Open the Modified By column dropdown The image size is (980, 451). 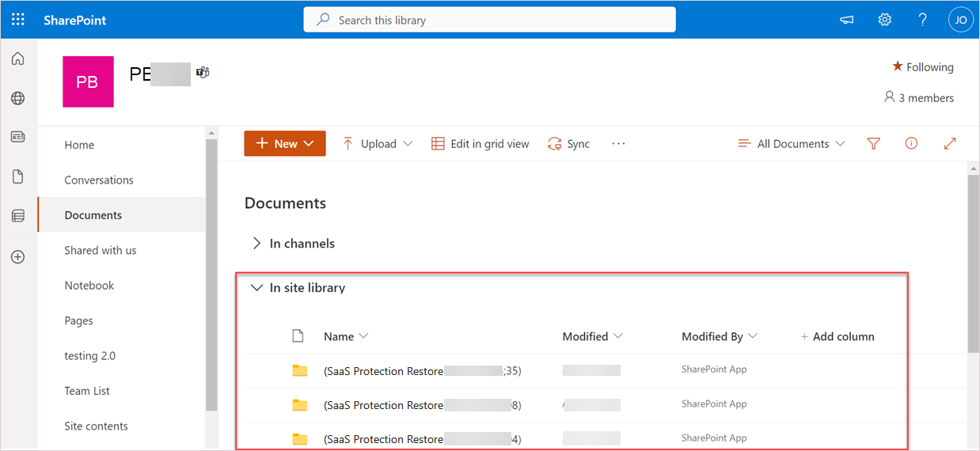719,336
